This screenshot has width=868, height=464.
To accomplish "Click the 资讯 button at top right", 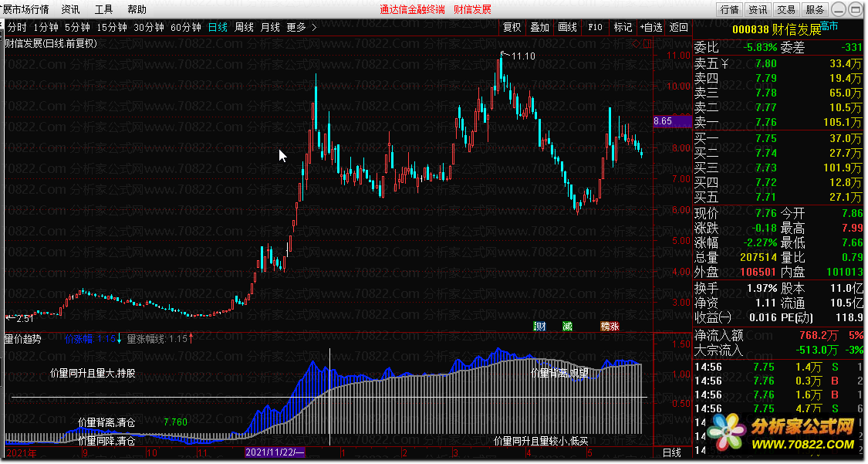I will [758, 9].
